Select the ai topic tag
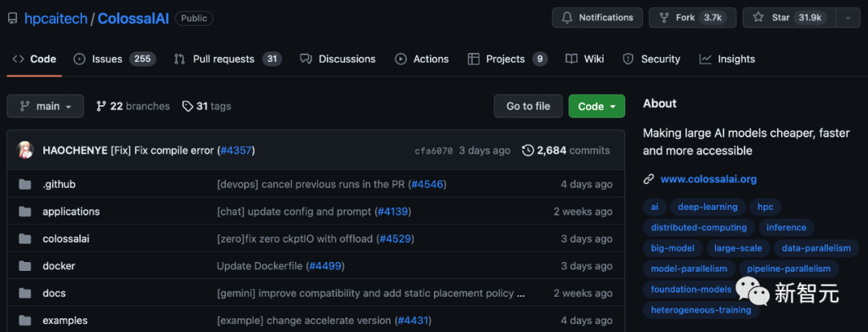The image size is (868, 332). pyautogui.click(x=654, y=207)
